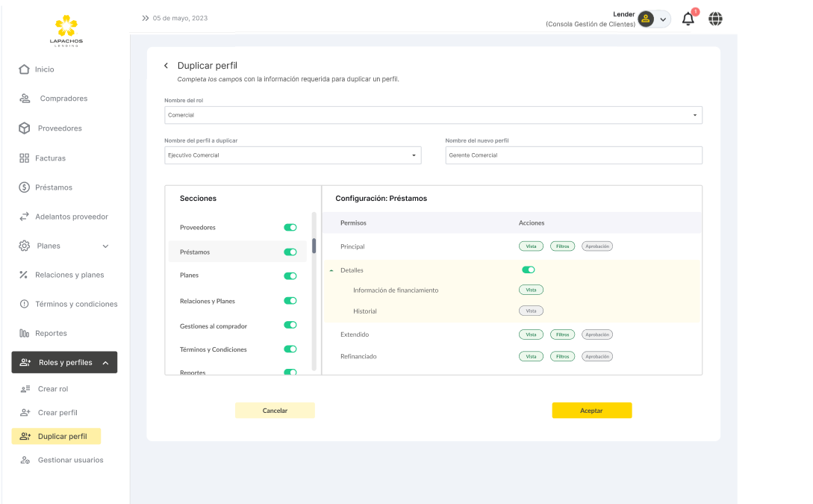Toggle the Proveedores section switch
The height and width of the screenshot is (504, 813).
point(290,227)
